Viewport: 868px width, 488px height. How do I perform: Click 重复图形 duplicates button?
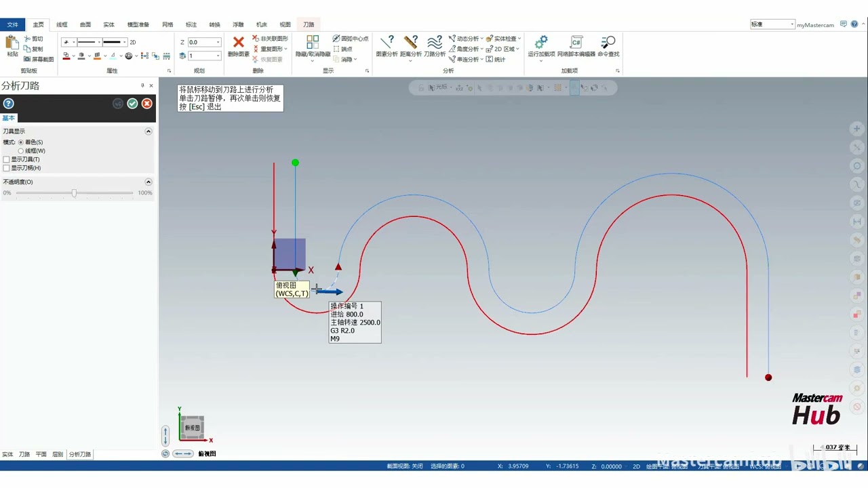[x=270, y=49]
